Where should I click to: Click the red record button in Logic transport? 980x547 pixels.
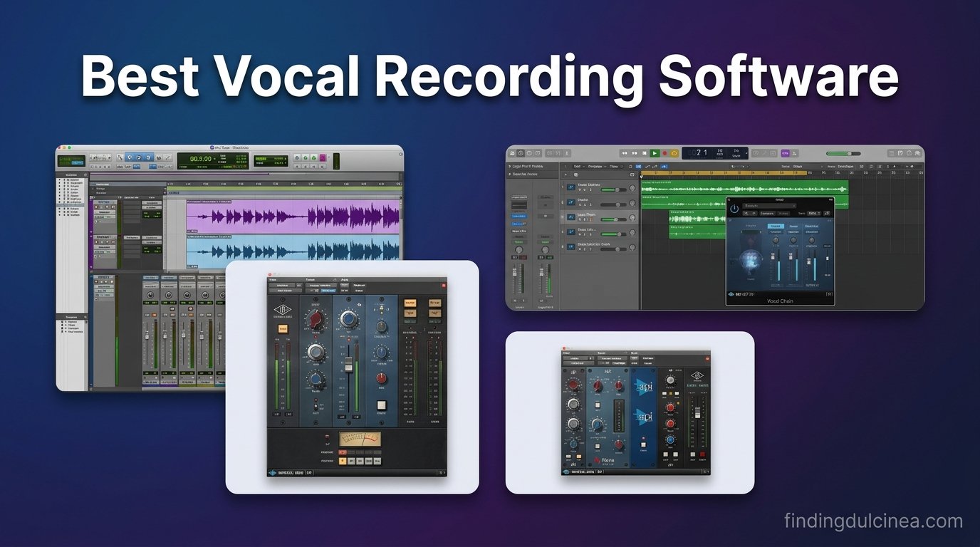[x=664, y=153]
